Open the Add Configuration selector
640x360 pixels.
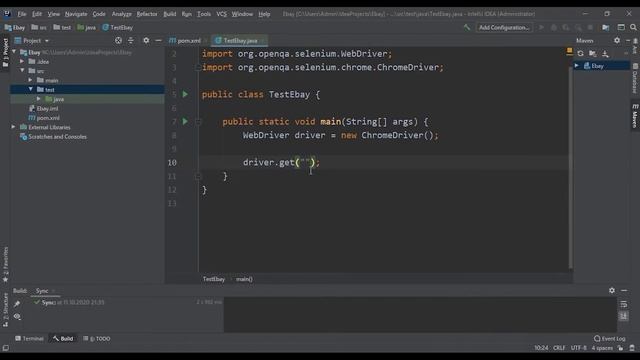pos(504,27)
